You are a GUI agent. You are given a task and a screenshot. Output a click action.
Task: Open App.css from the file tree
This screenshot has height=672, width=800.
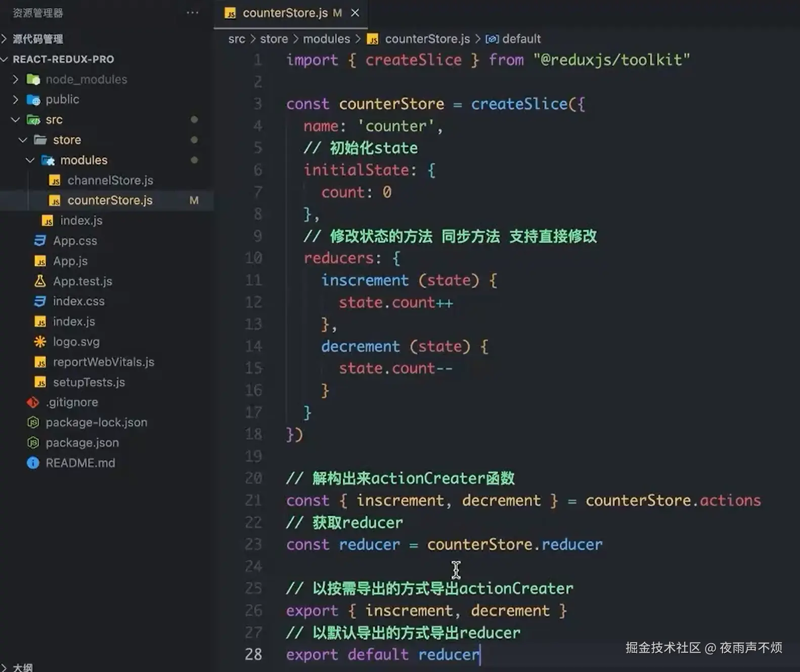point(75,241)
